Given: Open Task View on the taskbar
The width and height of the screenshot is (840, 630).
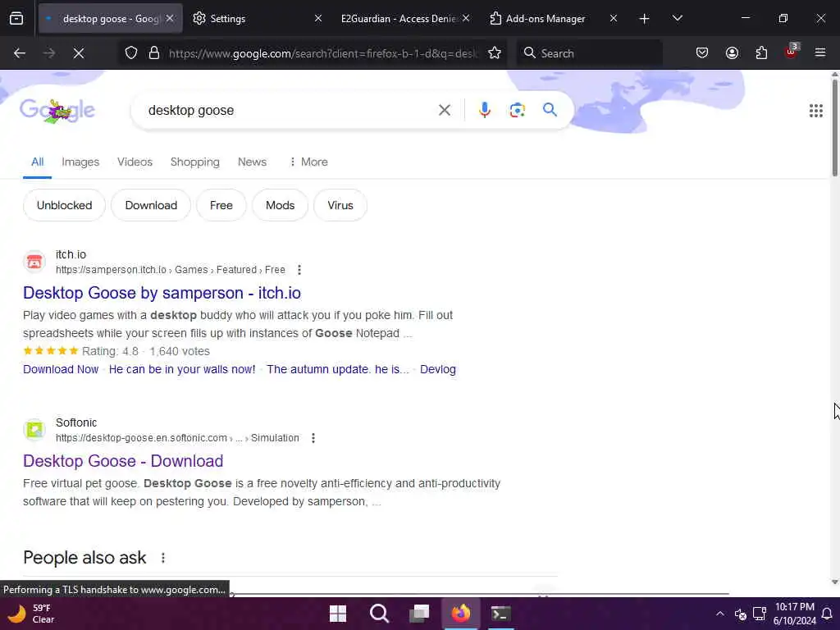Looking at the screenshot, I should point(419,614).
